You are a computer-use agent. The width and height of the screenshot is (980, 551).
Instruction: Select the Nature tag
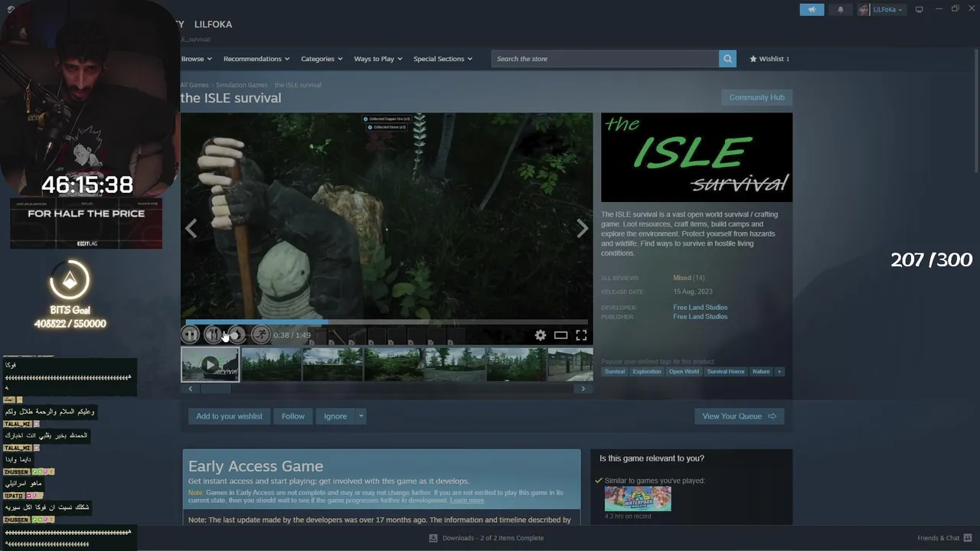click(x=761, y=372)
